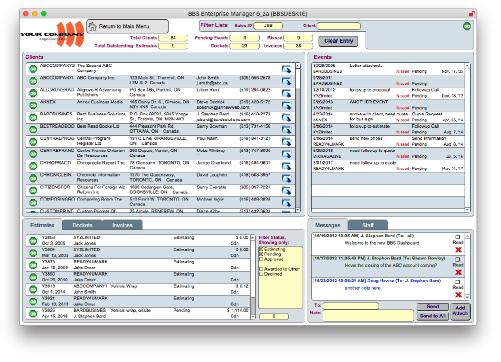Image resolution: width=501 pixels, height=362 pixels.
Task: Click the Clear Entry button
Action: [x=338, y=41]
